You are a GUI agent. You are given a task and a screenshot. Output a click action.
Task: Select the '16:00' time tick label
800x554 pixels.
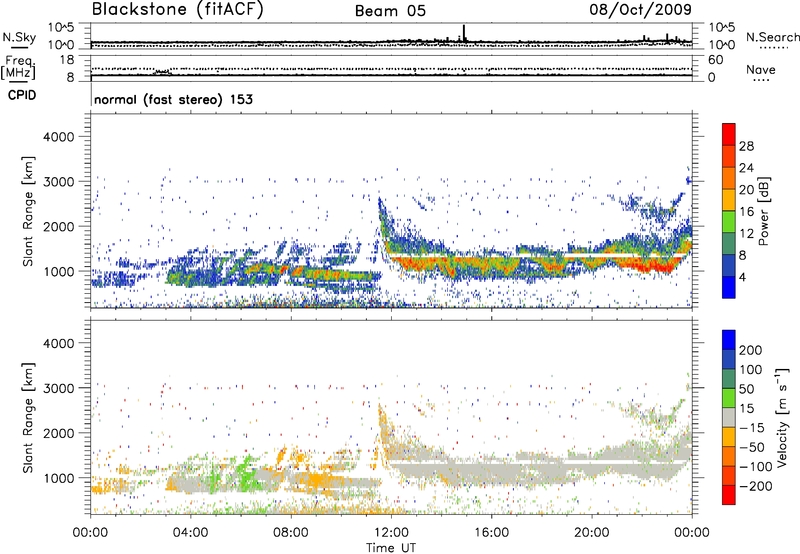coord(491,533)
